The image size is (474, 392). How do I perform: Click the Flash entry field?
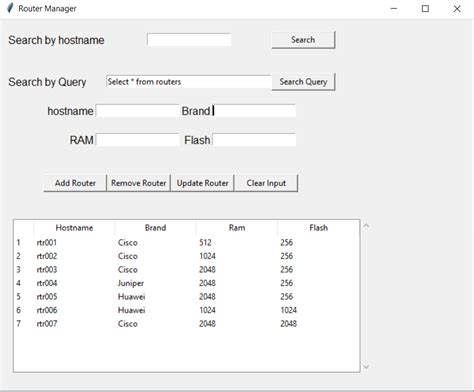(254, 140)
